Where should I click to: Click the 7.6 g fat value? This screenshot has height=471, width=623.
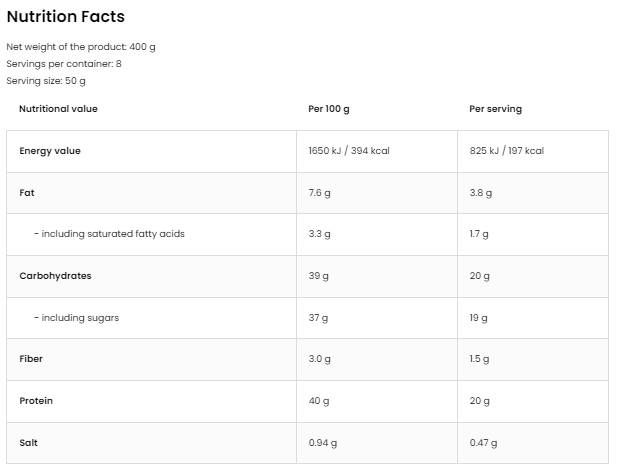[x=320, y=192]
